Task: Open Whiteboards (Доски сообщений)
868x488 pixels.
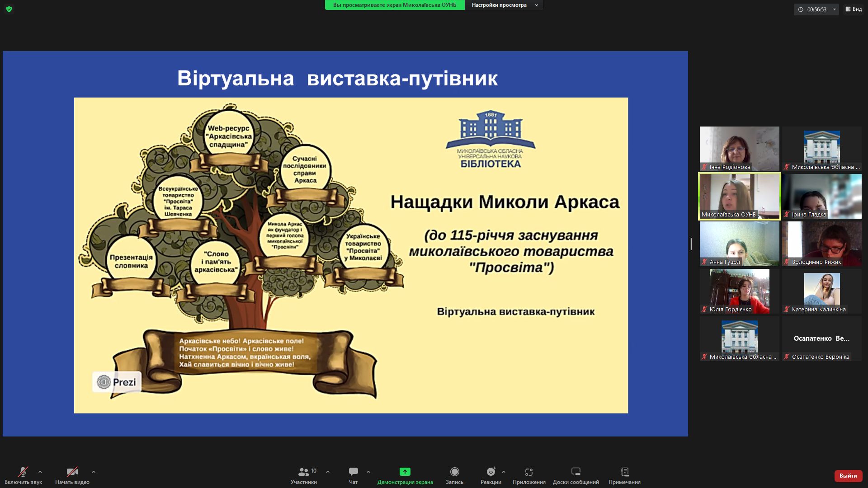Action: click(x=576, y=472)
